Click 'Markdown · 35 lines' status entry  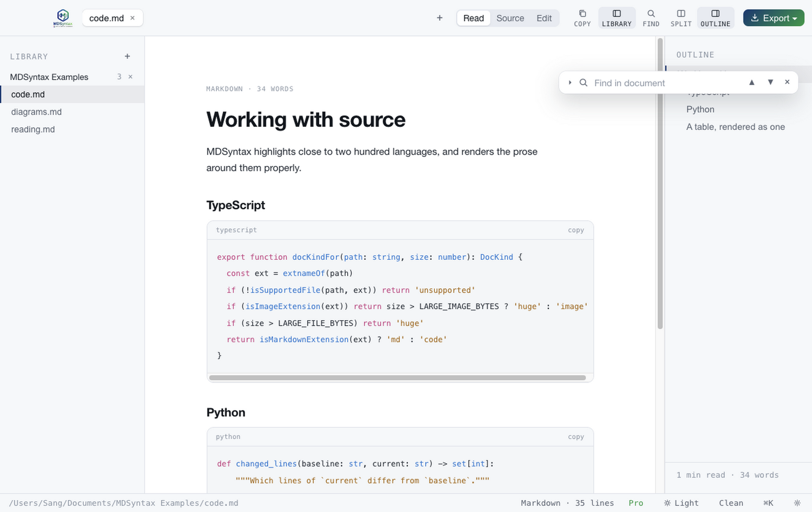pyautogui.click(x=567, y=503)
